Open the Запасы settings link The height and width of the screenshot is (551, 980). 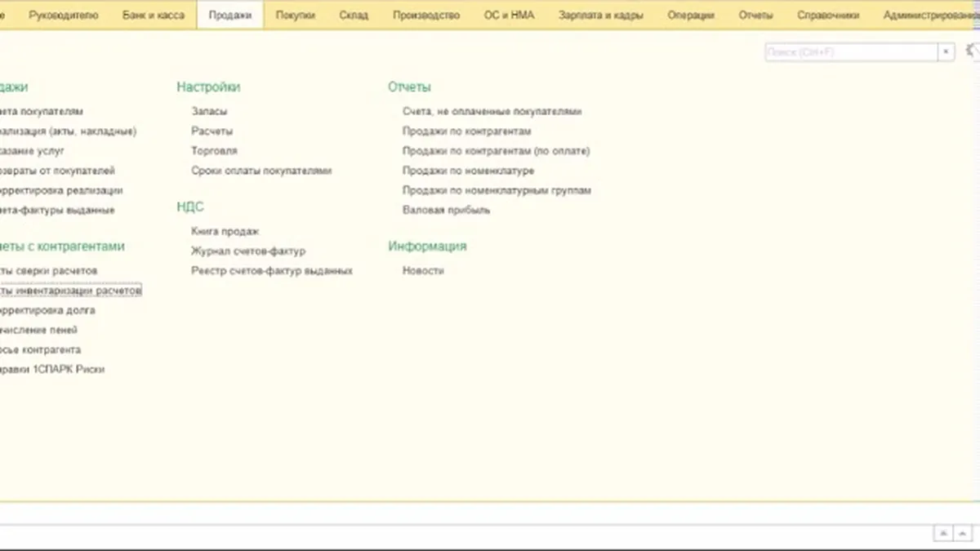(x=209, y=111)
